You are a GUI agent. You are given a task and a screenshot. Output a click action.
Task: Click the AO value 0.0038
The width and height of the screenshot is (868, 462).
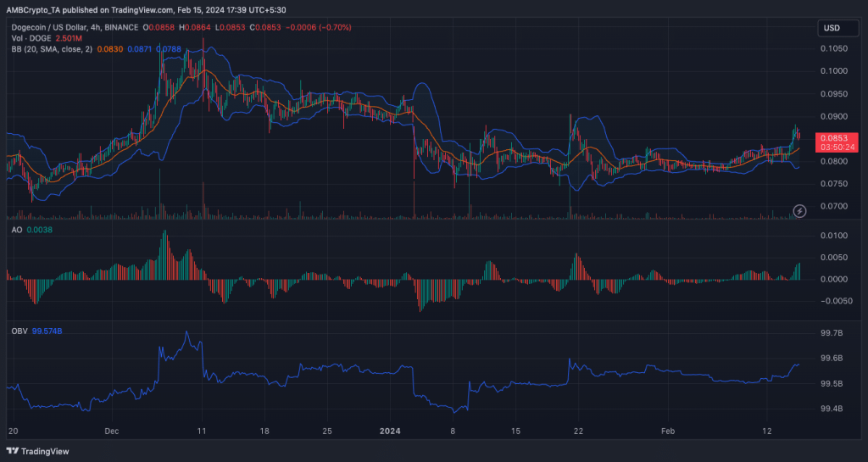[x=39, y=230]
